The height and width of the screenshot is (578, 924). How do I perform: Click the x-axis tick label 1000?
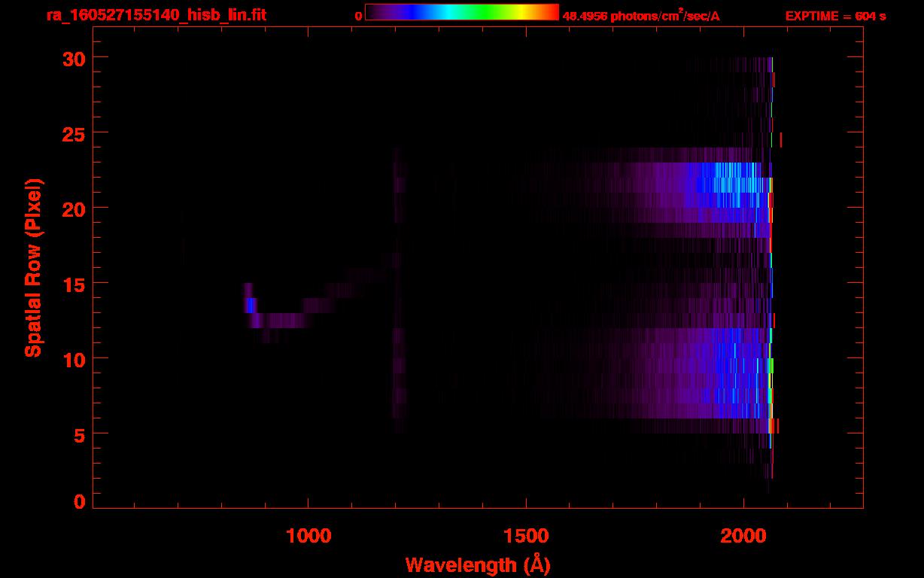[309, 535]
